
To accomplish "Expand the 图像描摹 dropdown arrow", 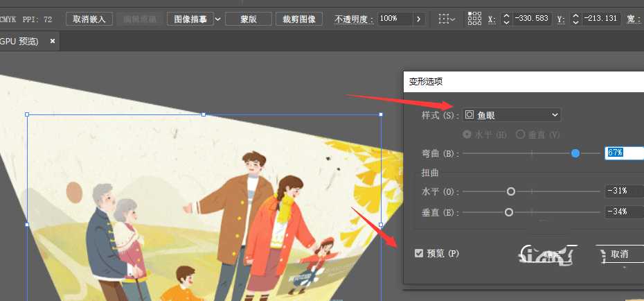I will tap(218, 19).
